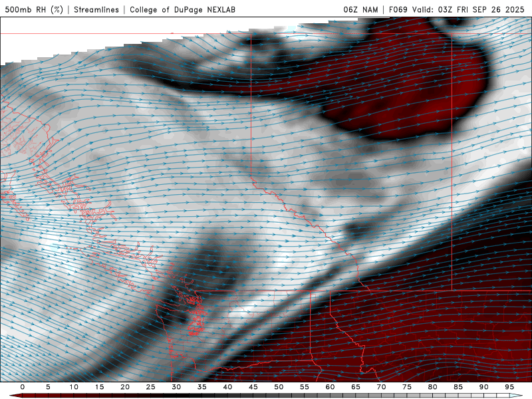Screen dimensions: 532x399
Task: Click the 'Streamlines' label in header
Action: 96,9
